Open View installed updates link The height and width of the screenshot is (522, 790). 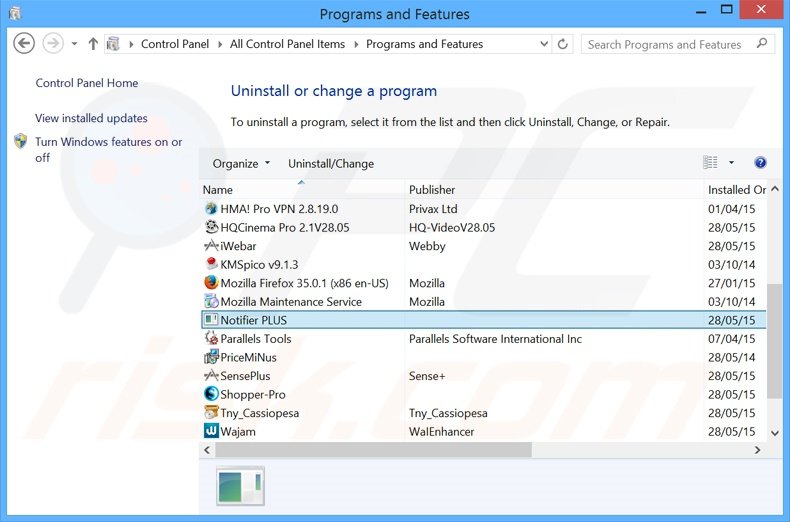[x=91, y=118]
